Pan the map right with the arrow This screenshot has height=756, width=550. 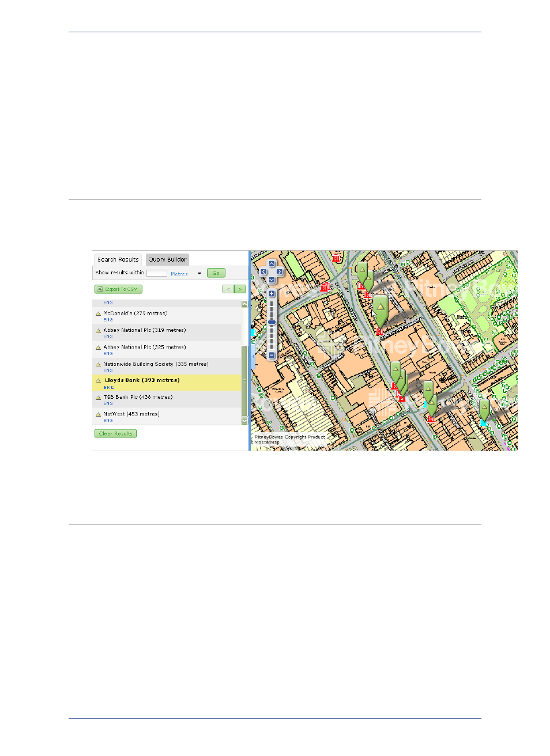(x=280, y=271)
